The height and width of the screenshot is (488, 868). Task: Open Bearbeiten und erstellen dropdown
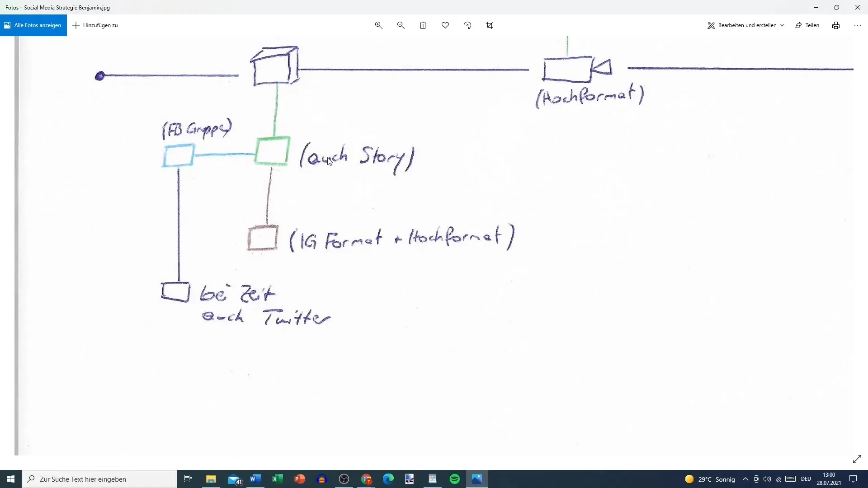(x=746, y=25)
